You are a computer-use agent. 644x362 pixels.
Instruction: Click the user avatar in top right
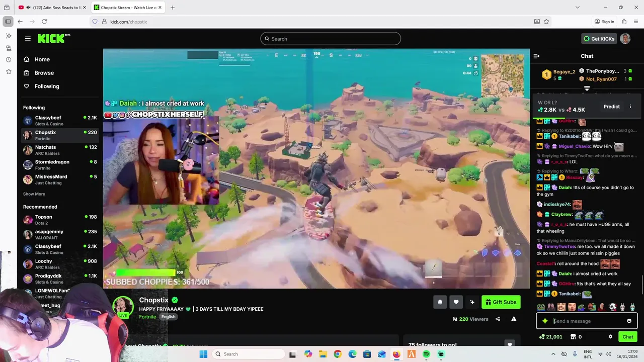click(625, 39)
